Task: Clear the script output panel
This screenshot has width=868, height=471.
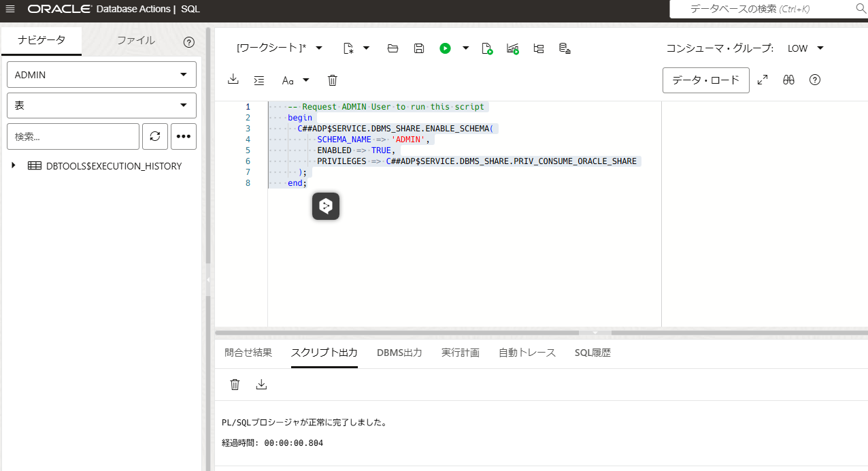Action: point(235,385)
